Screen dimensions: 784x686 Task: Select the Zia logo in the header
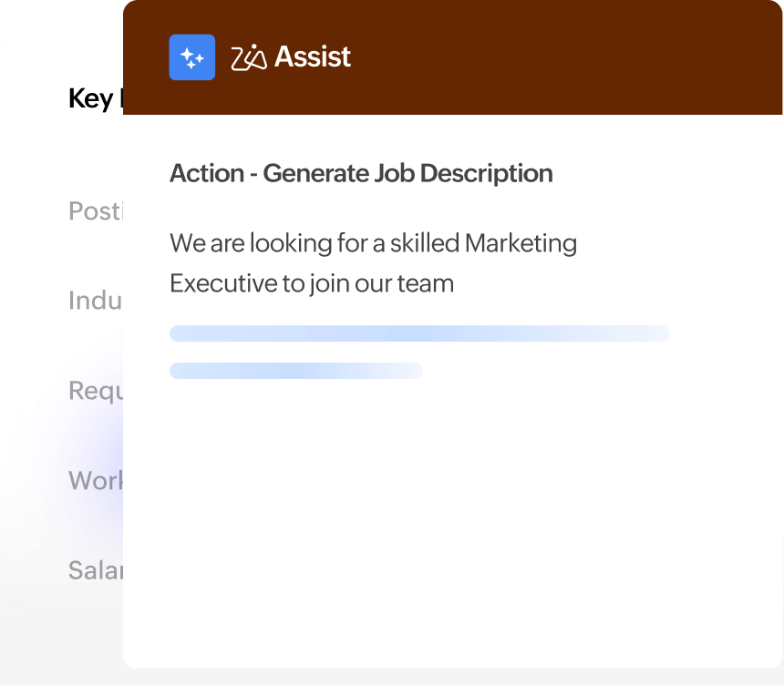pos(249,56)
